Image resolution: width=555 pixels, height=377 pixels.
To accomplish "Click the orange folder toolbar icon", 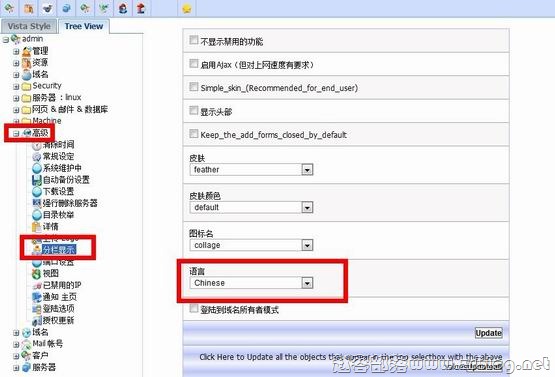I will pyautogui.click(x=28, y=8).
